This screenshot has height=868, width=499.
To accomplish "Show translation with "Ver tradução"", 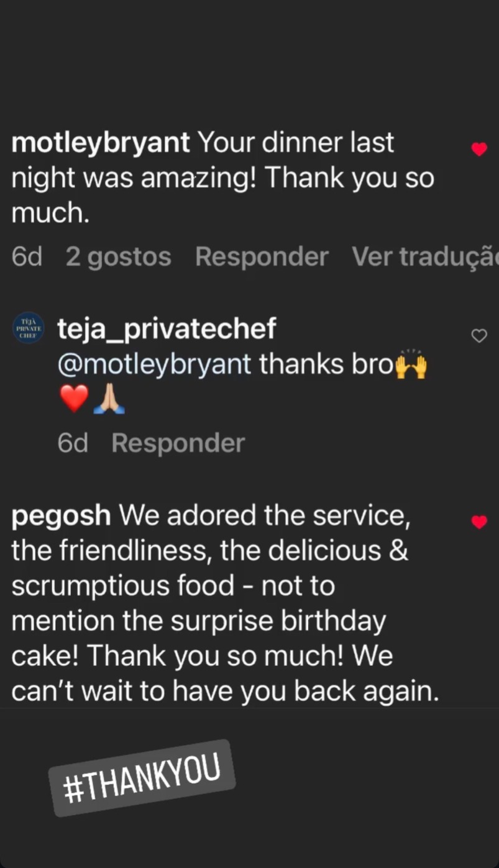I will pyautogui.click(x=425, y=256).
